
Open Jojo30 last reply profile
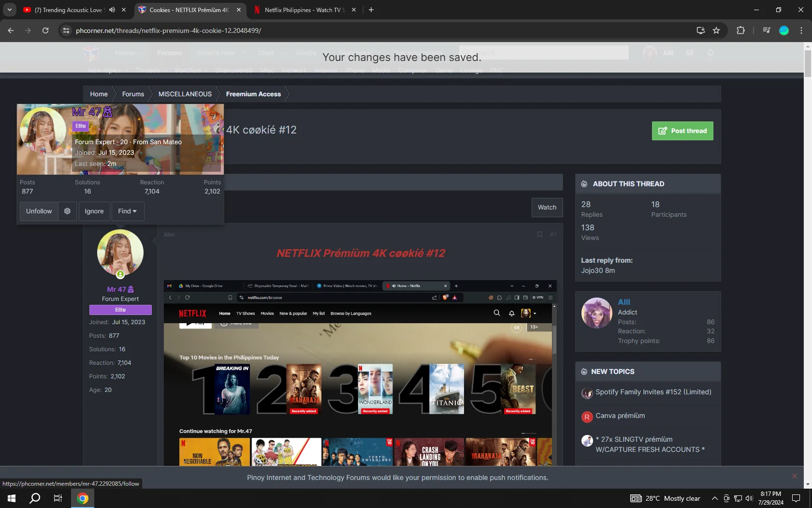click(592, 270)
